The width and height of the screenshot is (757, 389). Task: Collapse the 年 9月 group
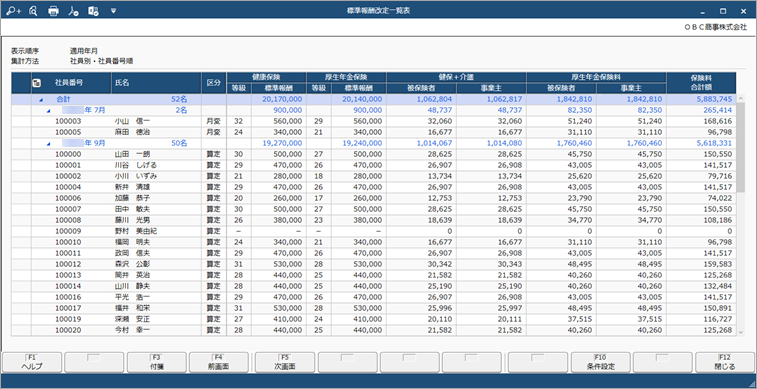(x=48, y=143)
